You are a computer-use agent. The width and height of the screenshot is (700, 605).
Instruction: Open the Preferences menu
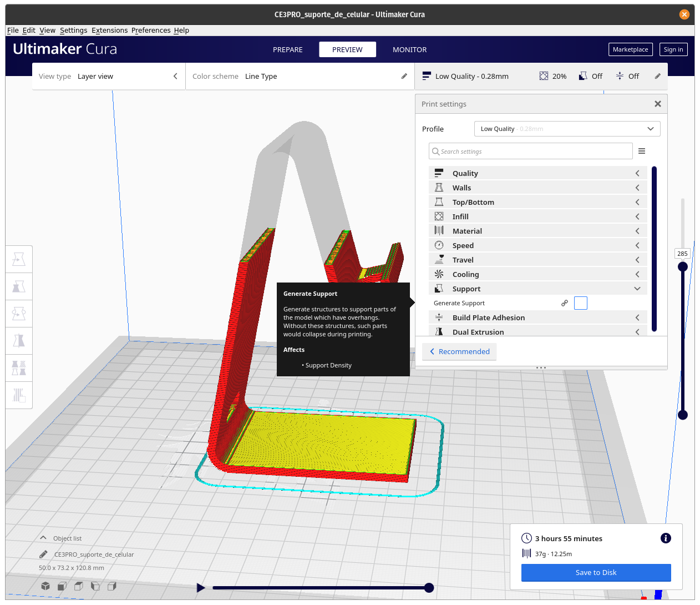[151, 30]
